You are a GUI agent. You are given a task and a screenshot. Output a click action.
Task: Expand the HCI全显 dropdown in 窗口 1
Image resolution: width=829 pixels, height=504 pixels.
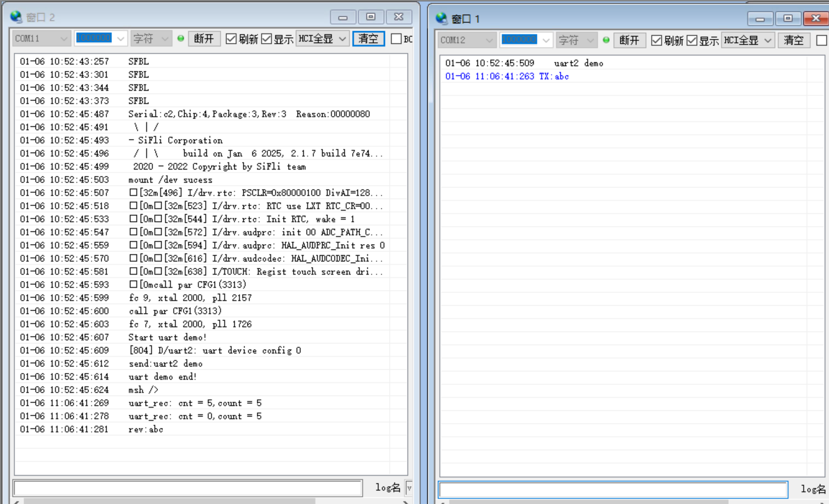747,40
